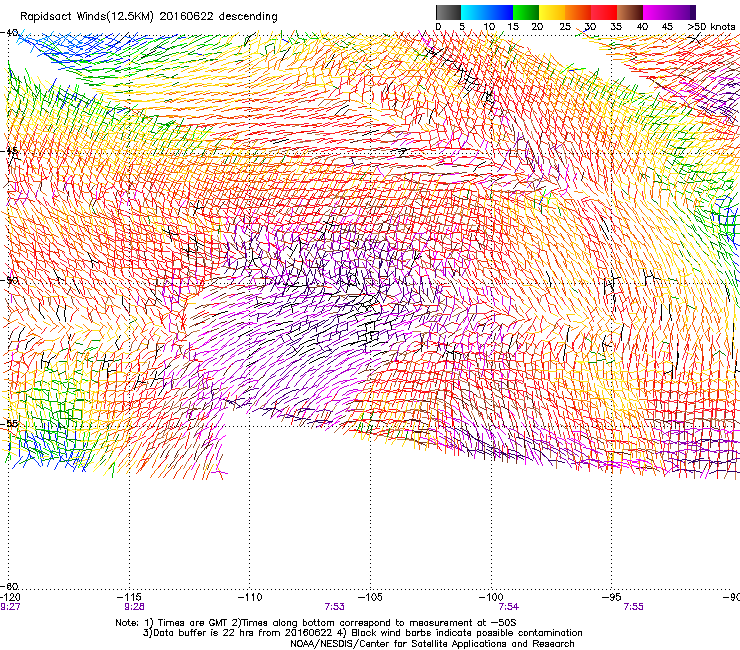
Task: Click the '-120' longitude axis label
Action: click(x=10, y=597)
